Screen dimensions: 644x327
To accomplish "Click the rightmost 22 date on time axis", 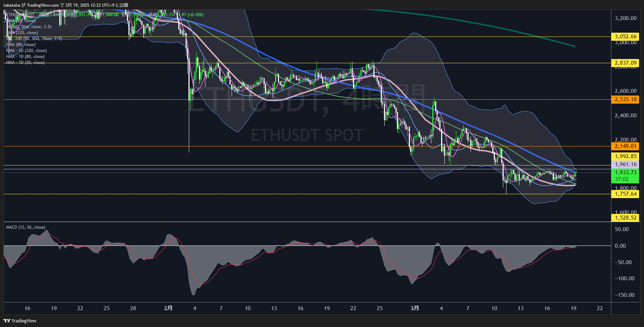I will (600, 308).
